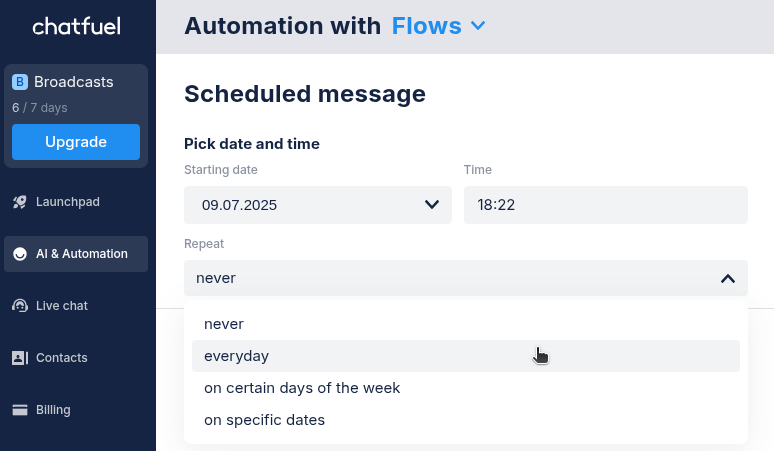This screenshot has width=774, height=451.
Task: Choose the "everyday" repeat option
Action: tap(465, 356)
